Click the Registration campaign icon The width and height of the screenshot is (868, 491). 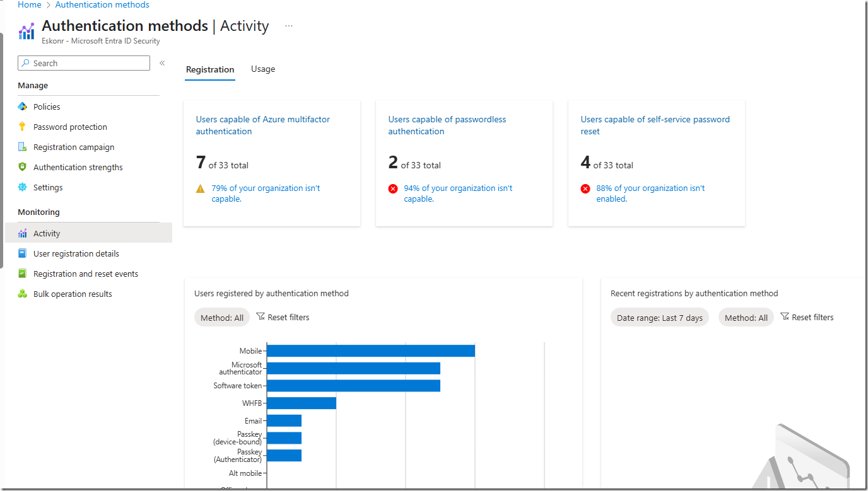click(23, 147)
